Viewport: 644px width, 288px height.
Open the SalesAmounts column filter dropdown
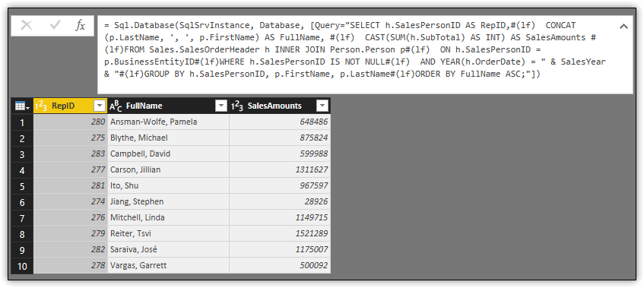[322, 106]
